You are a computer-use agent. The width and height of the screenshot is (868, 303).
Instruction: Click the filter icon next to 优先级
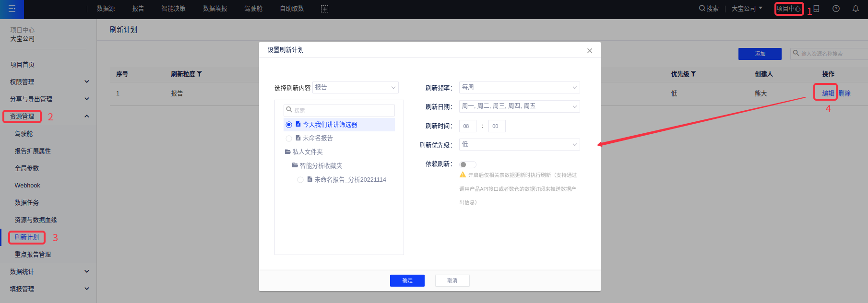[693, 74]
